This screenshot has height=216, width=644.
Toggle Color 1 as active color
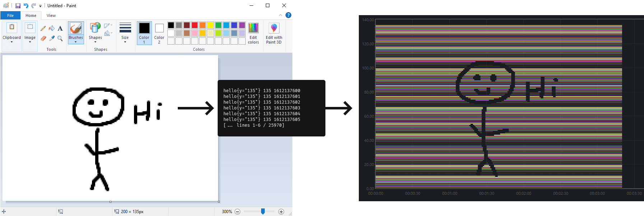pyautogui.click(x=144, y=33)
